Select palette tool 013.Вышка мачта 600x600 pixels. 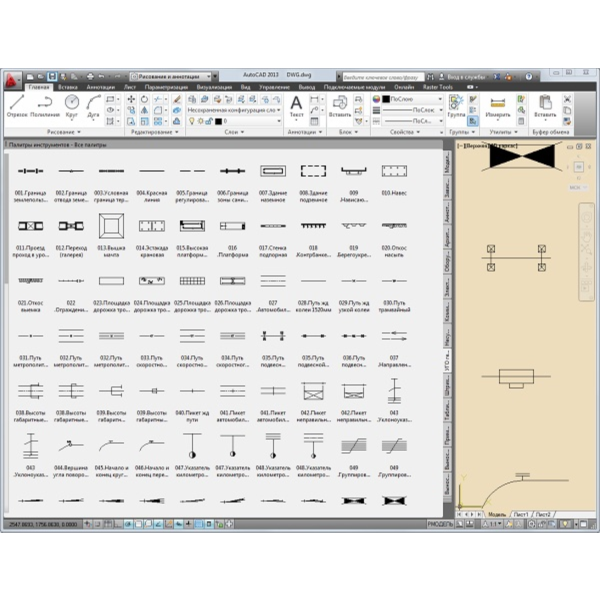point(111,235)
